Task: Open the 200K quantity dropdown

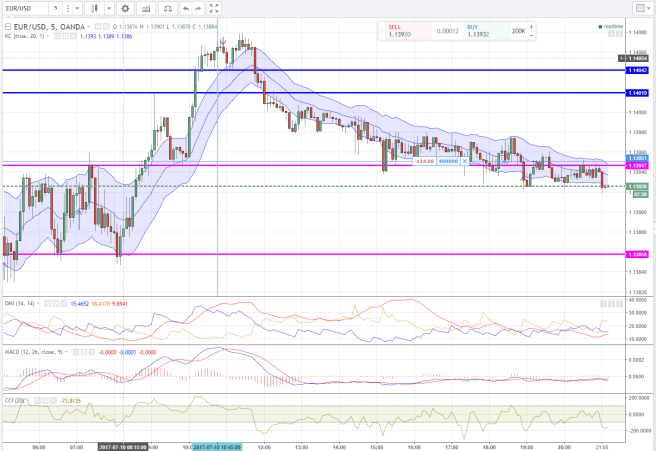Action: coord(520,31)
